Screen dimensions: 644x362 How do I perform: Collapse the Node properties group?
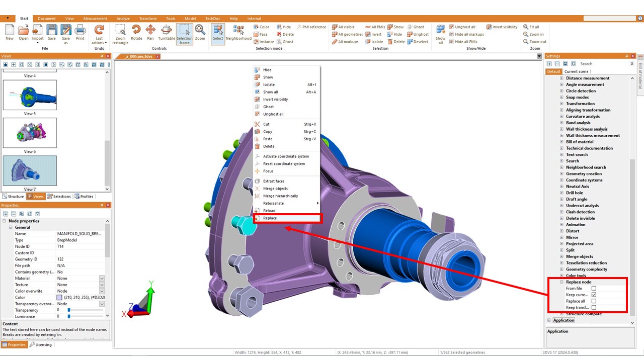tap(5, 221)
